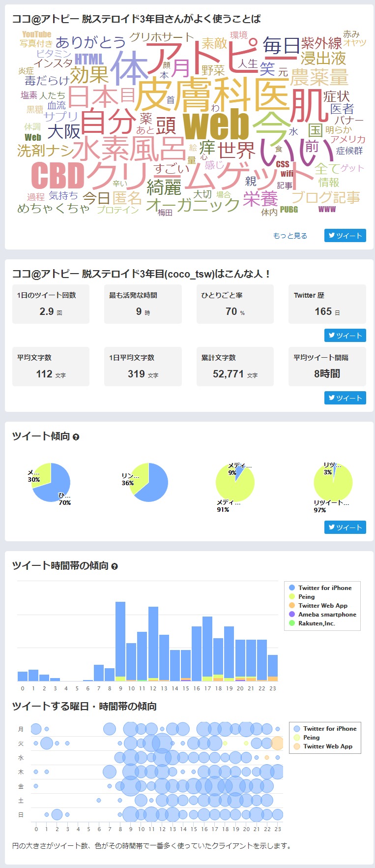
Task: Click the word 大阪 in the word cloud
Action: coord(64,132)
